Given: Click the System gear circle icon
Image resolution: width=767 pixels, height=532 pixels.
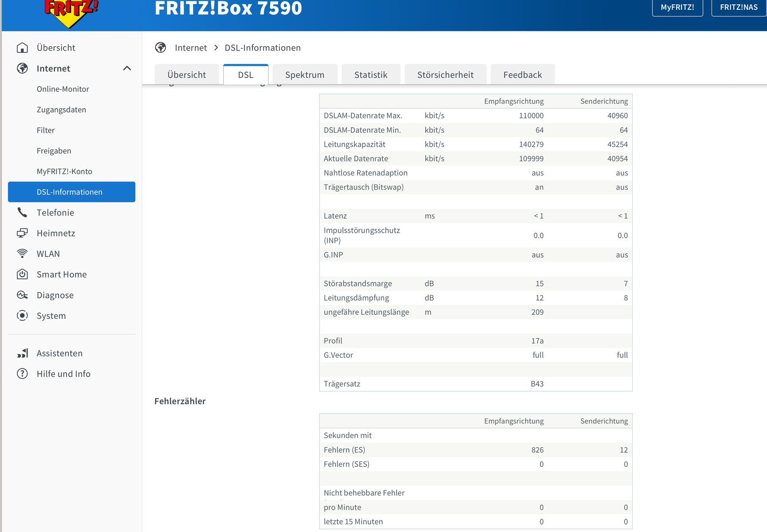Looking at the screenshot, I should [22, 316].
